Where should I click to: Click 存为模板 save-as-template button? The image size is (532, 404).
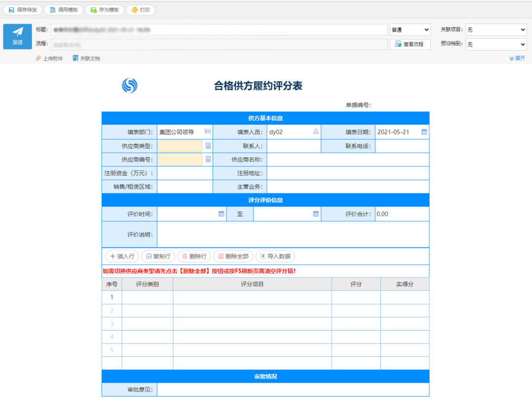click(x=105, y=10)
